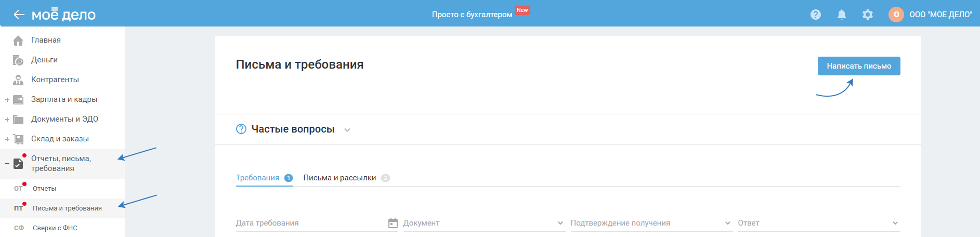Switch to Письма и рассылки tab
The width and height of the screenshot is (980, 237).
339,178
